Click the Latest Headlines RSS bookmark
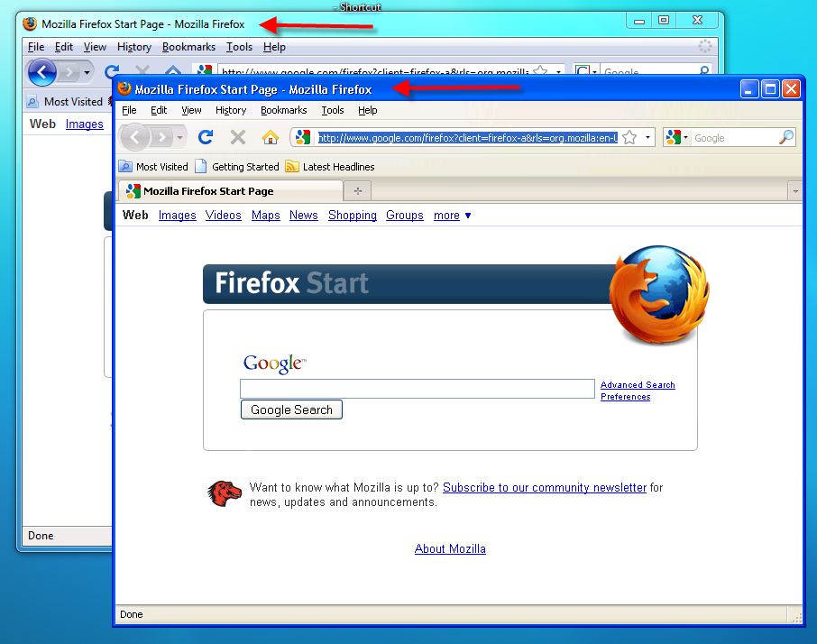Screen dimensions: 817x644 point(330,167)
